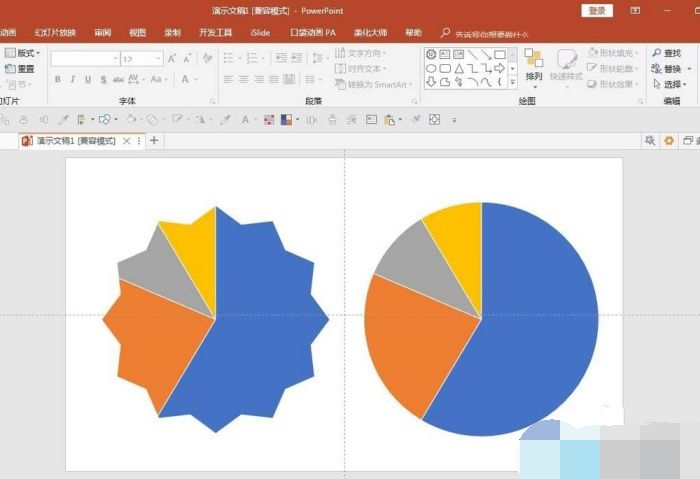Click the Login (登录) button
Viewport: 700px width, 479px height.
click(597, 10)
